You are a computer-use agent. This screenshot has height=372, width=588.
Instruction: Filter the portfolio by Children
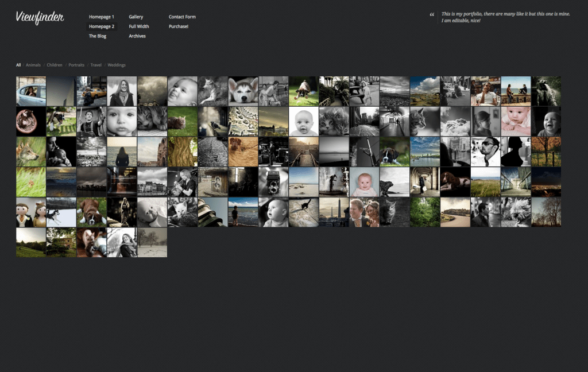point(55,65)
